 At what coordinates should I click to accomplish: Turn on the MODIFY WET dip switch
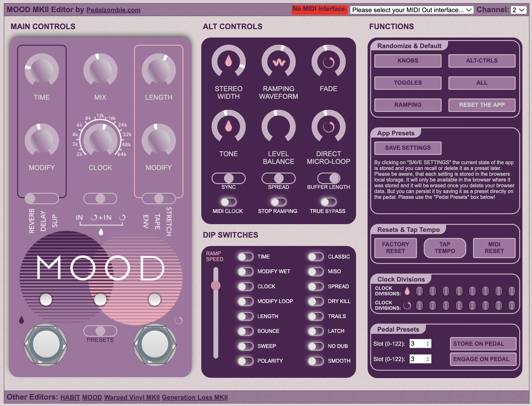246,272
